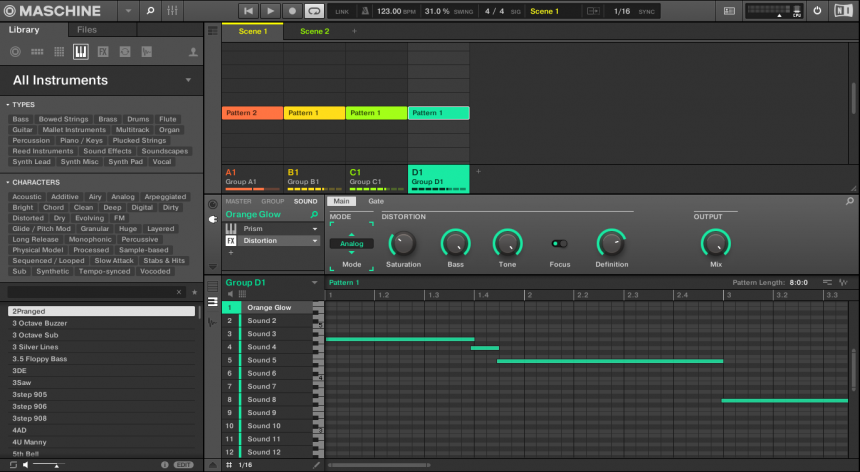The image size is (860, 472).
Task: Open the Distortion plugin slot dropdown
Action: [x=315, y=241]
